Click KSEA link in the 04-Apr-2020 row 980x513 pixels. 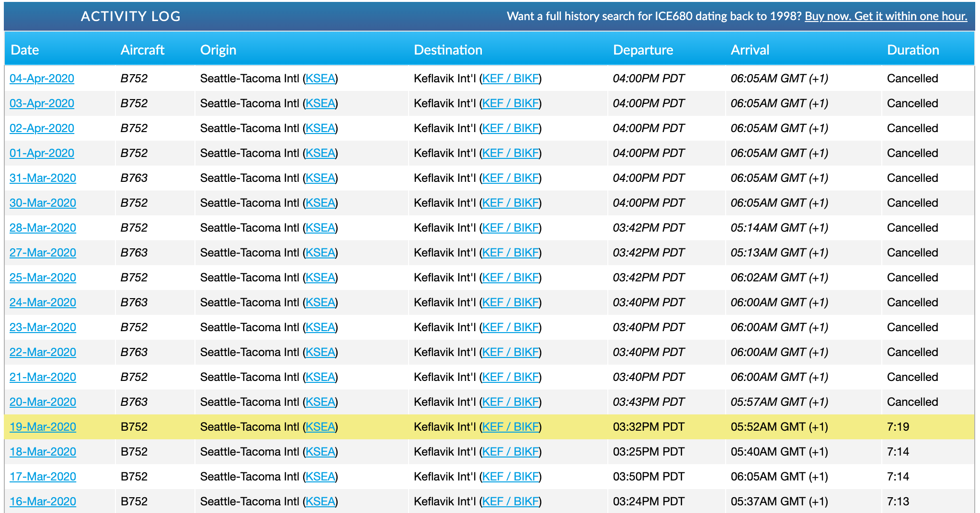(x=320, y=78)
